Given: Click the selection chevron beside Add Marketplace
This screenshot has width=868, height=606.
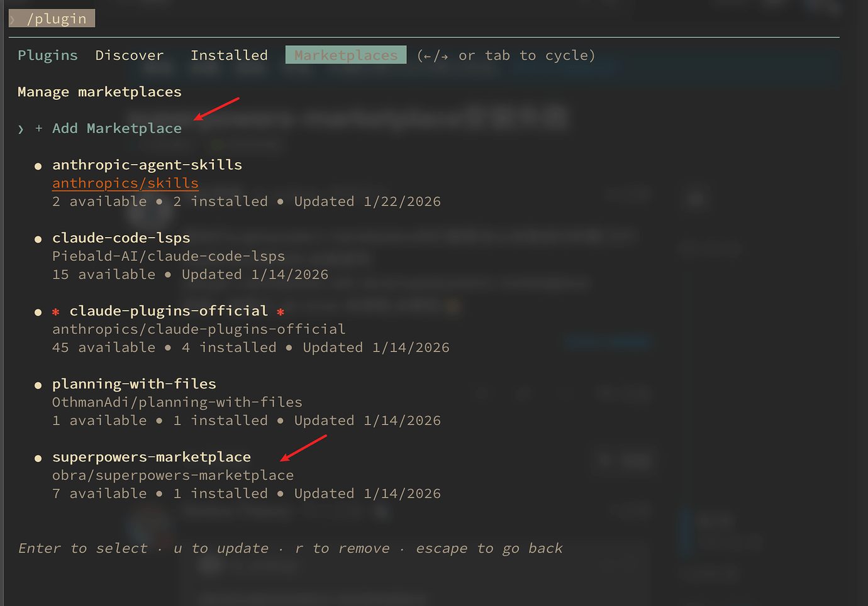Looking at the screenshot, I should pyautogui.click(x=21, y=129).
